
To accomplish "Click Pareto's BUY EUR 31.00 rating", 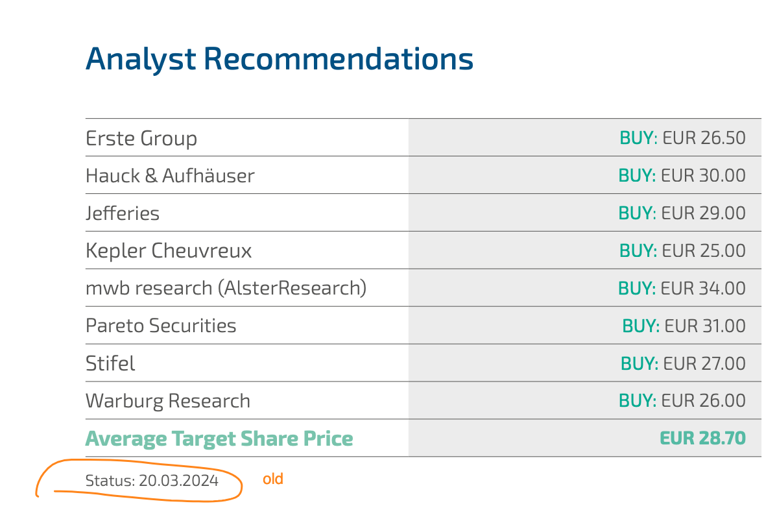I will 684,326.
